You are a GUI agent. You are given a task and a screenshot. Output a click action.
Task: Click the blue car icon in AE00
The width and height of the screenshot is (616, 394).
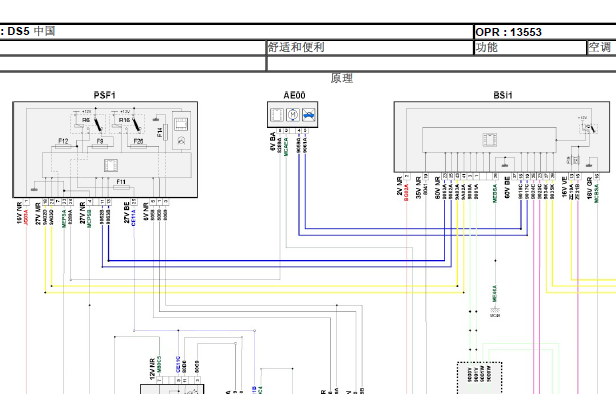coord(308,115)
